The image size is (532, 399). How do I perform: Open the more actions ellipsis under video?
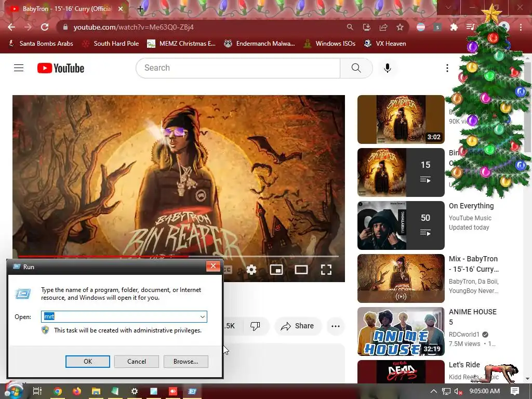tap(336, 326)
